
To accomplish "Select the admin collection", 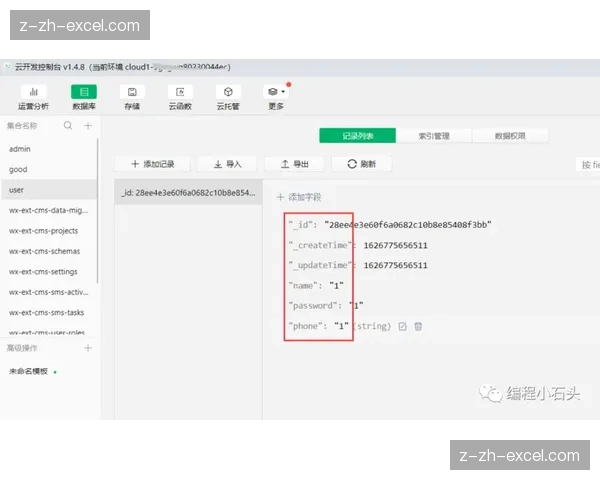I will tap(49, 149).
